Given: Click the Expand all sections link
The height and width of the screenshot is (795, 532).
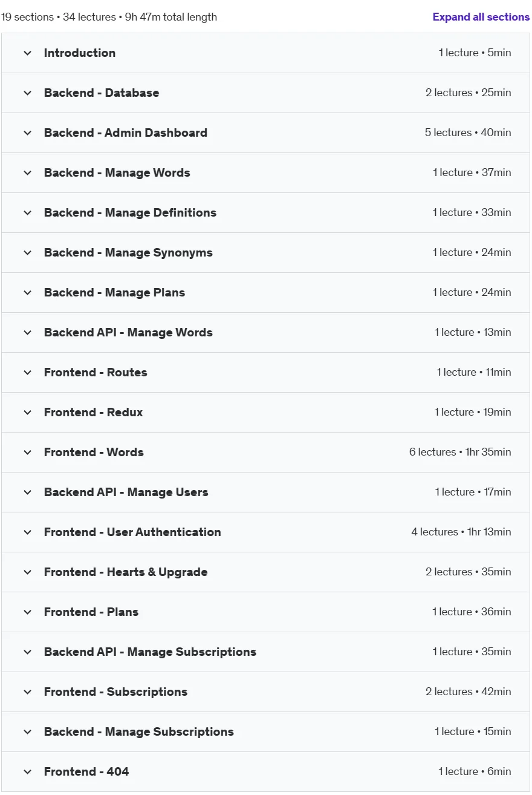Looking at the screenshot, I should coord(481,17).
